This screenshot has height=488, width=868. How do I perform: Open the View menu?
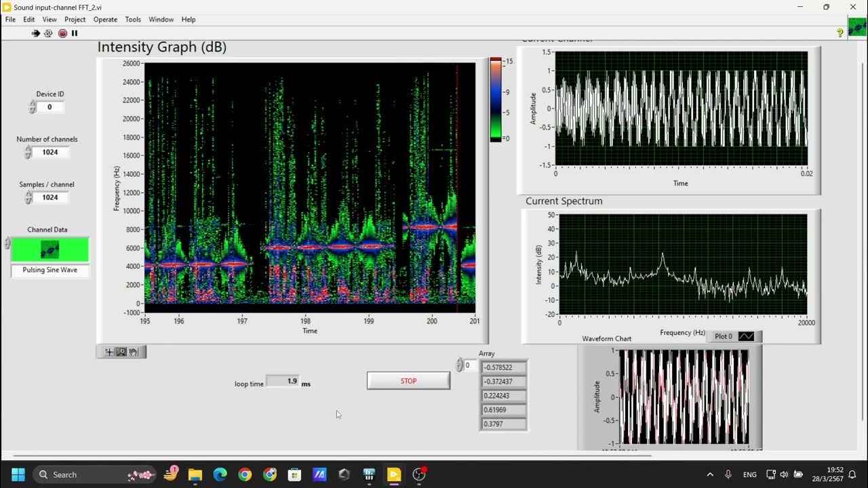[x=50, y=20]
